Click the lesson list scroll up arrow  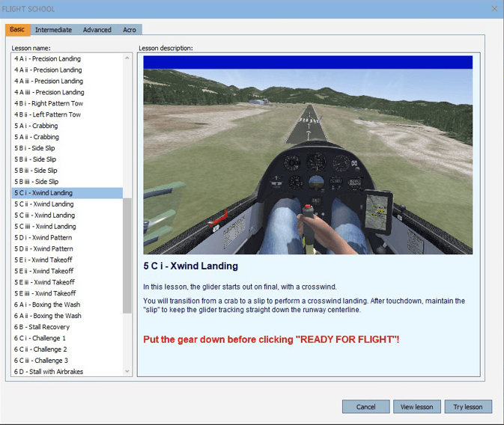[127, 58]
